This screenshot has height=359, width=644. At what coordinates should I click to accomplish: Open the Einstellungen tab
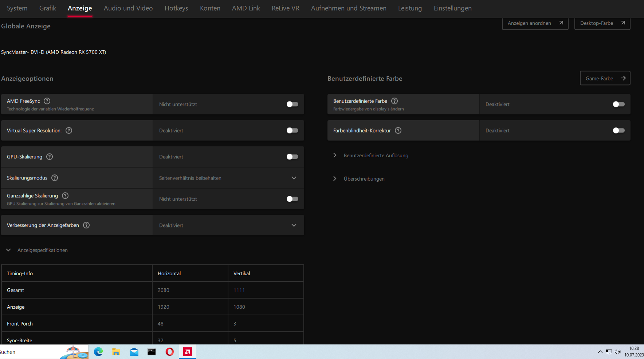pyautogui.click(x=452, y=8)
